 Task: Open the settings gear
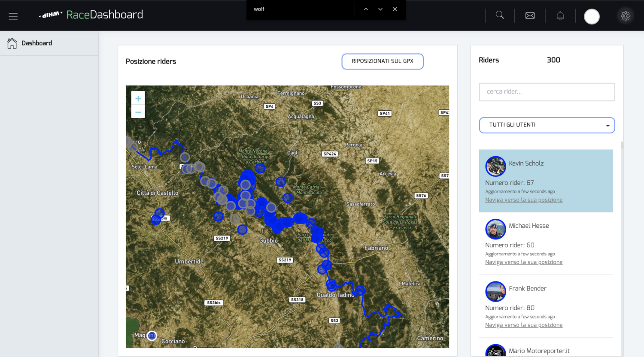[x=626, y=16]
